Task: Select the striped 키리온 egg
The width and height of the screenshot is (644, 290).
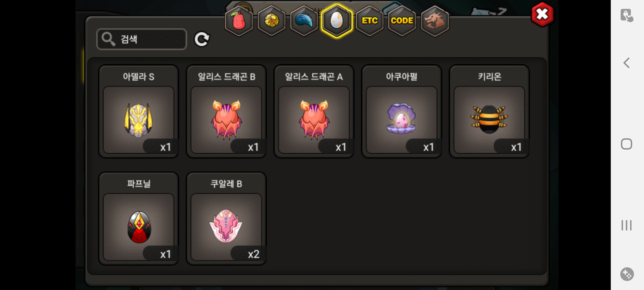Action: click(489, 111)
